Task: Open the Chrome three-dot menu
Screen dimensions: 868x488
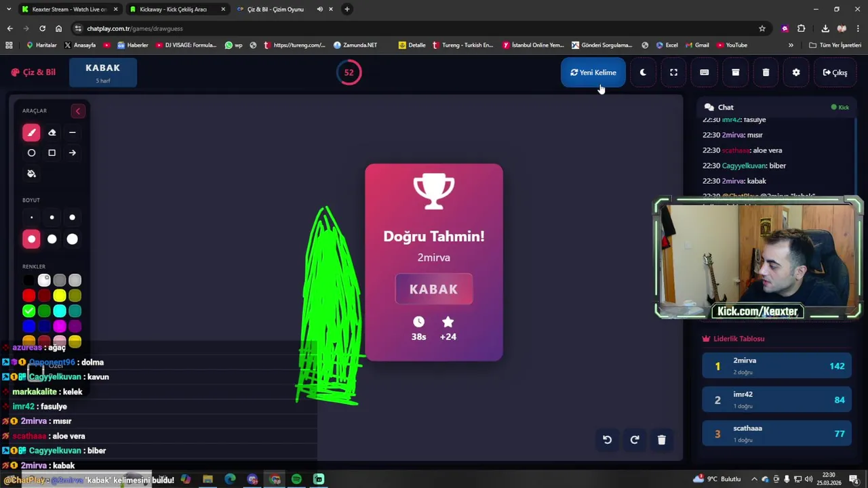Action: 858,28
